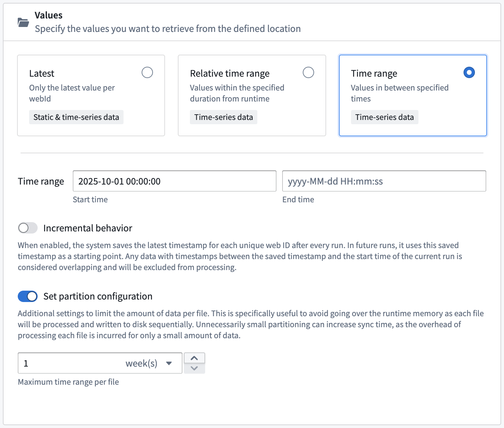Click the Time range option card
Viewport: 504px width, 428px height.
412,95
